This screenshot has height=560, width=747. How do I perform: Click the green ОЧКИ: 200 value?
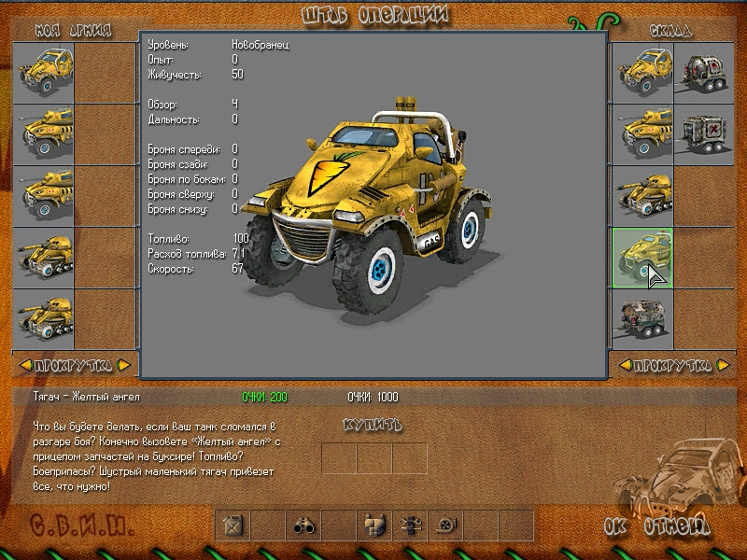click(x=264, y=398)
